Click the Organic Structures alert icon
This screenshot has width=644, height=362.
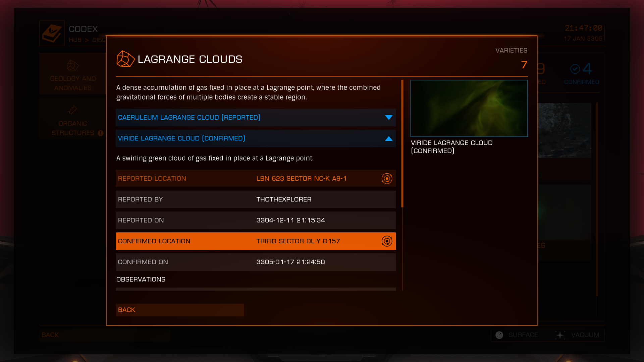(100, 133)
